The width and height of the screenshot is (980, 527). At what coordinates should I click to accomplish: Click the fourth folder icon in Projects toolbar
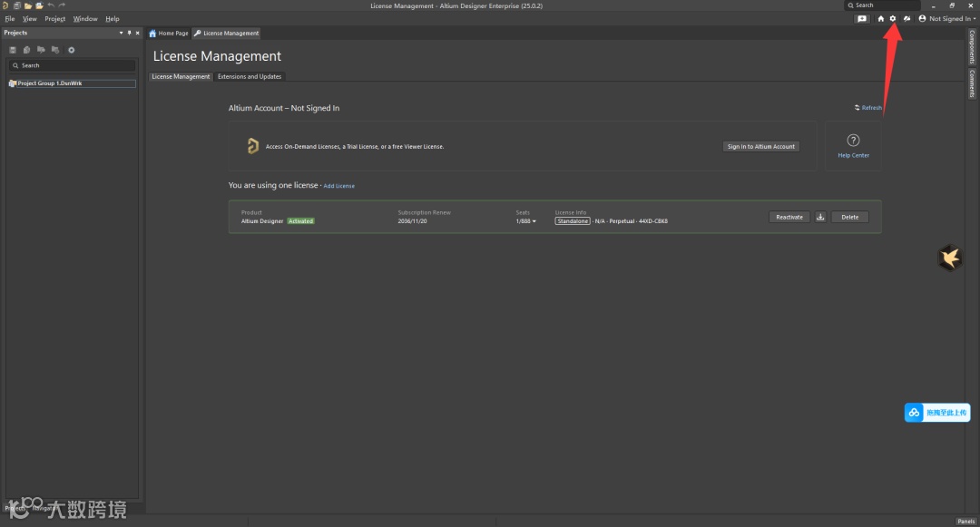55,50
